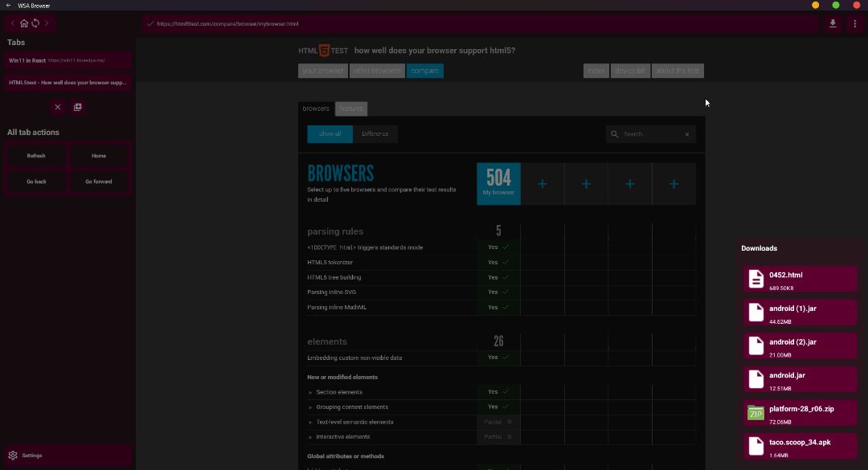868x470 pixels.
Task: Click the yellow minimize window button
Action: tap(816, 5)
